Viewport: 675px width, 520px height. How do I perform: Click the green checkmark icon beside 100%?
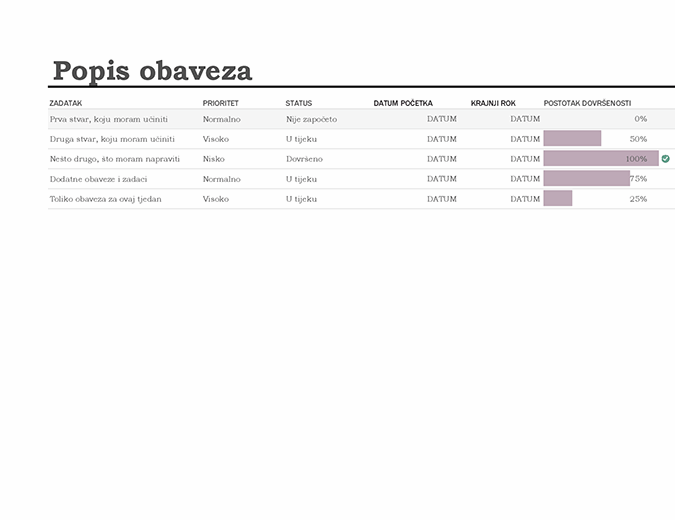(665, 158)
